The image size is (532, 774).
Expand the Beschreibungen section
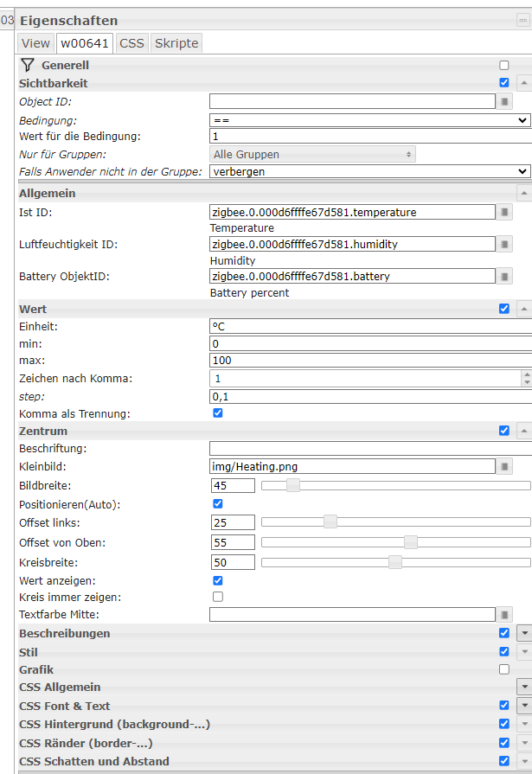pos(524,633)
